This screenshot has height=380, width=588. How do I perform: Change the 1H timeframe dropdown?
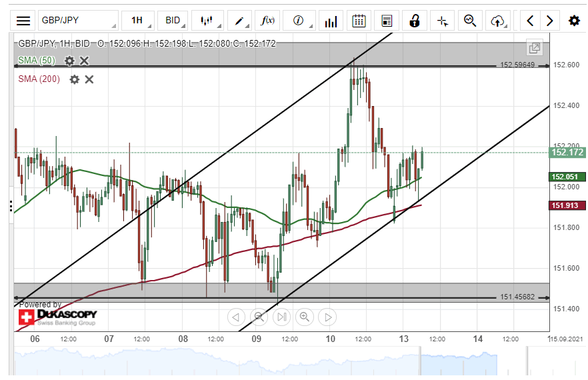[x=138, y=20]
